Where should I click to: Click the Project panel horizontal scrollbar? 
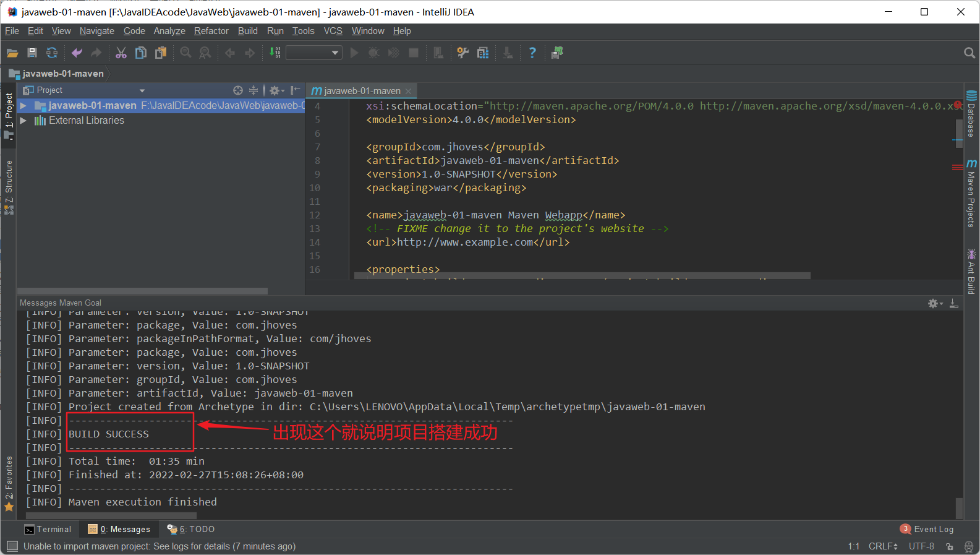(142, 291)
